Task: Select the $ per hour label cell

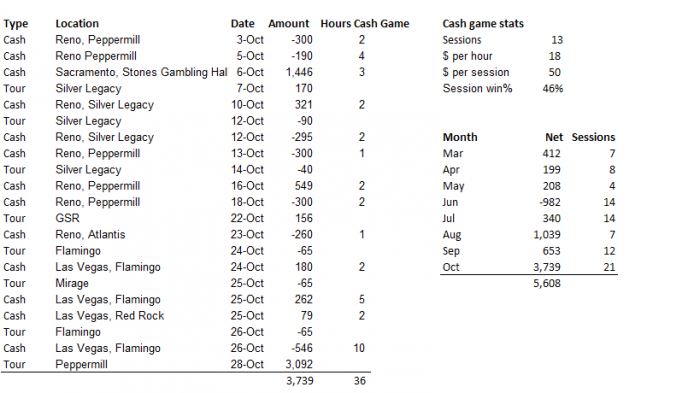Action: click(467, 56)
